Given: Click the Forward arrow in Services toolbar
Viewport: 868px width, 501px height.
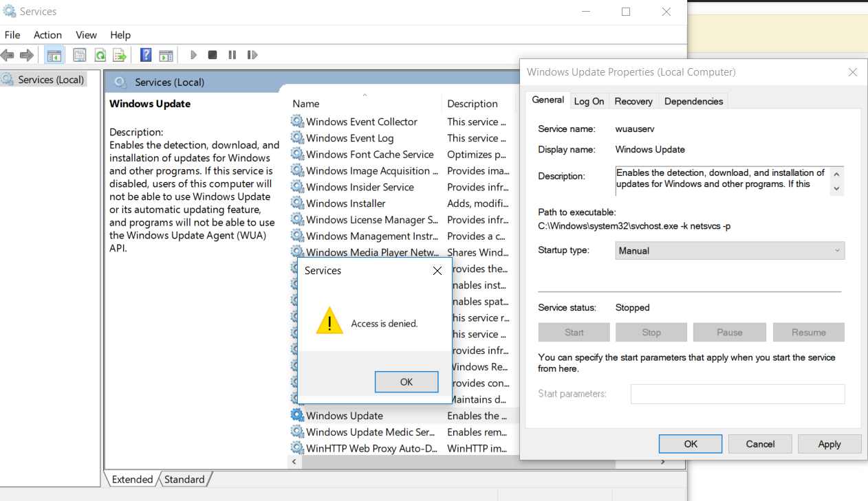Looking at the screenshot, I should 27,55.
